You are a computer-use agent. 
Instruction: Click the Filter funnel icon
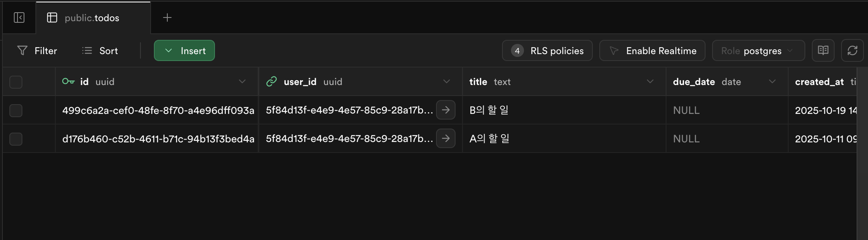(22, 50)
